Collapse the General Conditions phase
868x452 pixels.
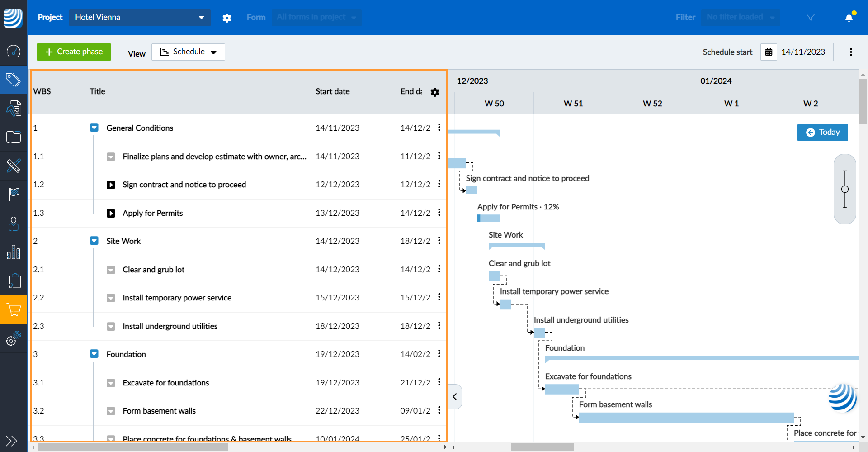[x=94, y=128]
